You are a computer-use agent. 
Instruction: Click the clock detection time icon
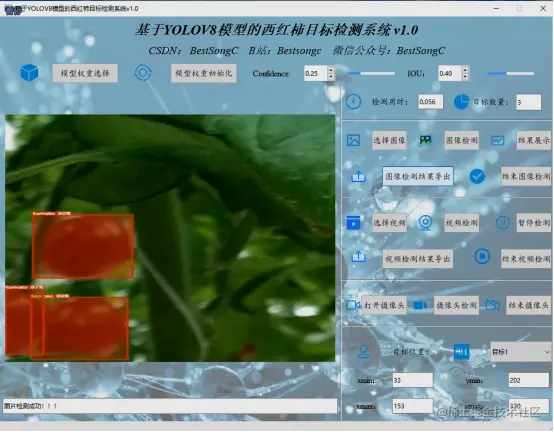pos(353,102)
